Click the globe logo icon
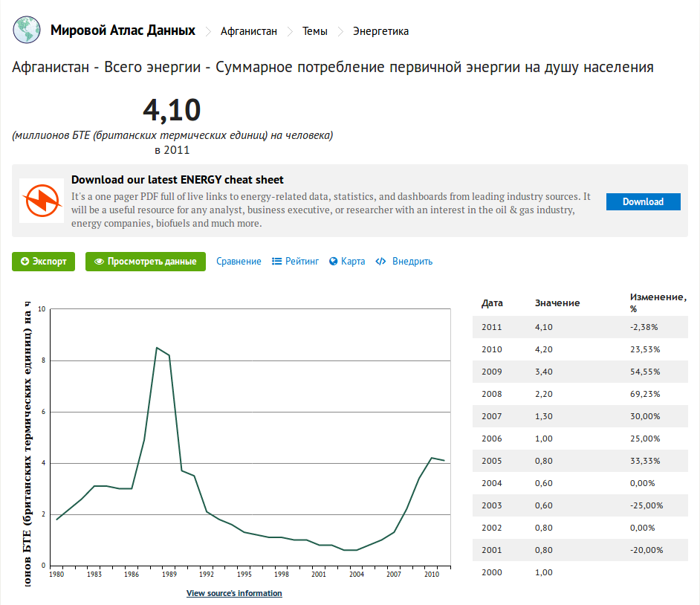 point(26,31)
